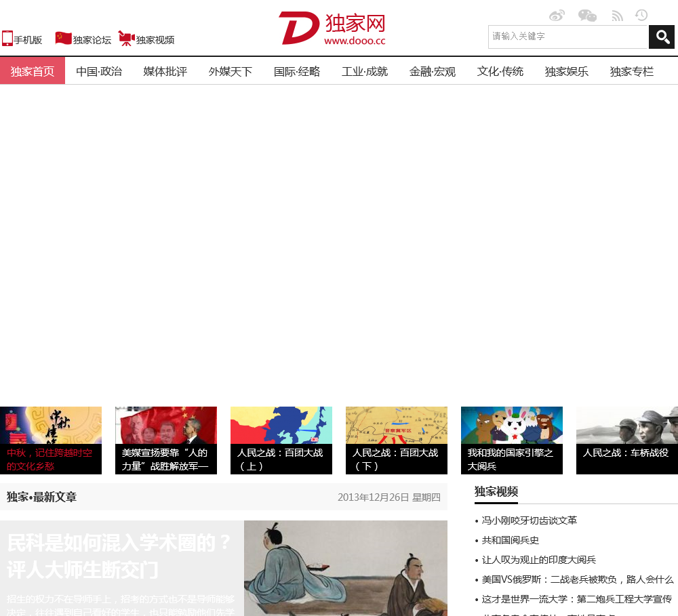Viewport: 678px width, 616px height.
Task: Click the magnifier search button
Action: pos(662,37)
